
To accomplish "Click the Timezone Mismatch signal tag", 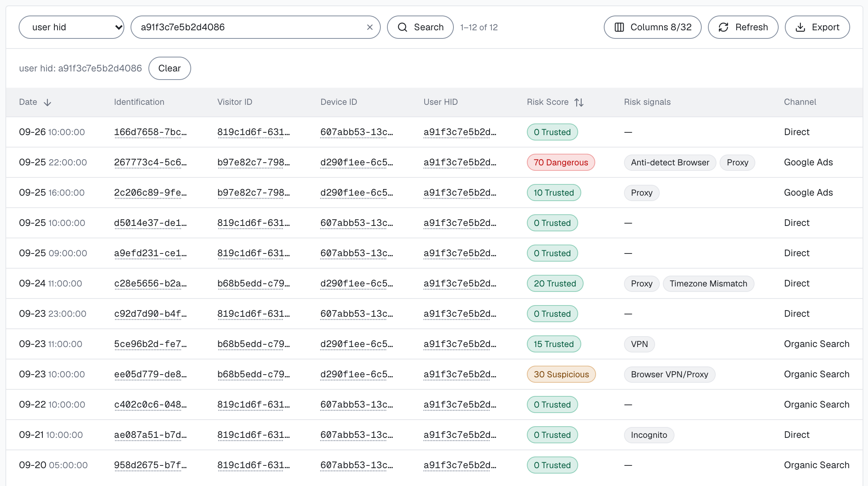I will pos(708,283).
